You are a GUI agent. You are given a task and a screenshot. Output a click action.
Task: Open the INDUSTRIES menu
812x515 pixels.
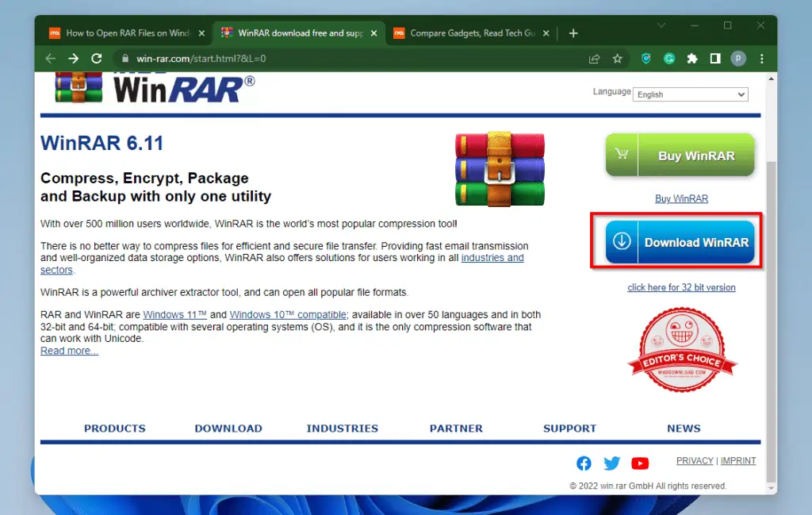click(x=343, y=429)
